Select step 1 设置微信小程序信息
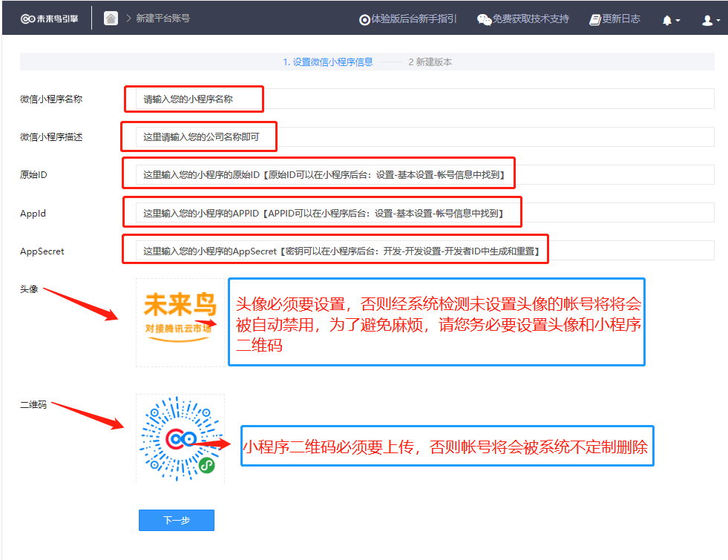This screenshot has height=560, width=728. [x=328, y=62]
